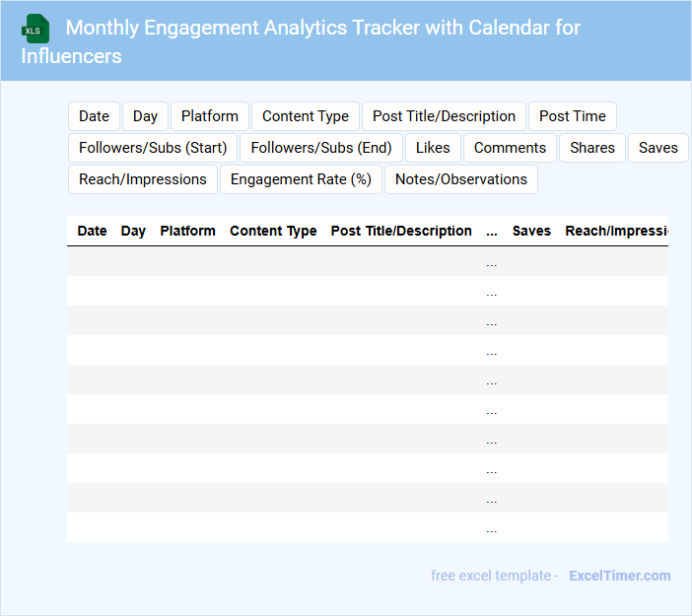Click the Platform column header in table

point(187,231)
